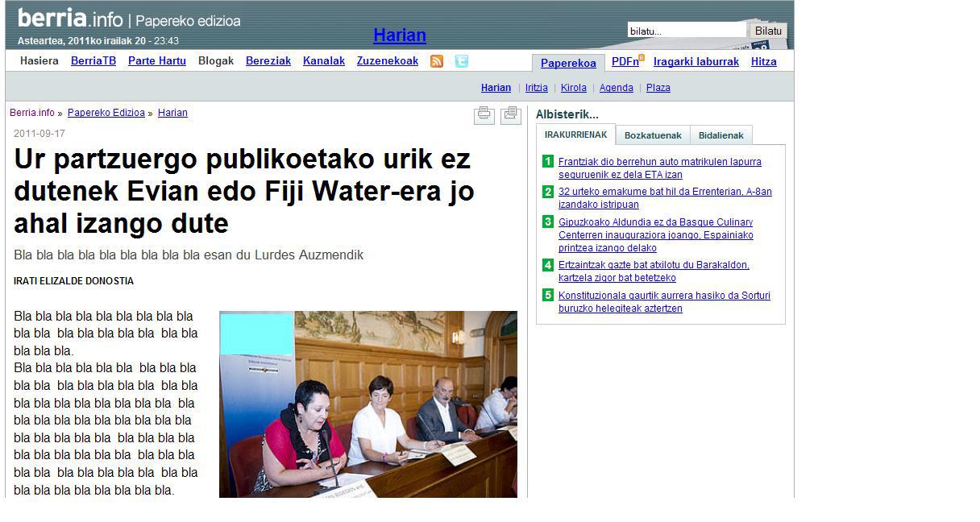
Task: Open the BerriaTB menu item
Action: [x=93, y=61]
